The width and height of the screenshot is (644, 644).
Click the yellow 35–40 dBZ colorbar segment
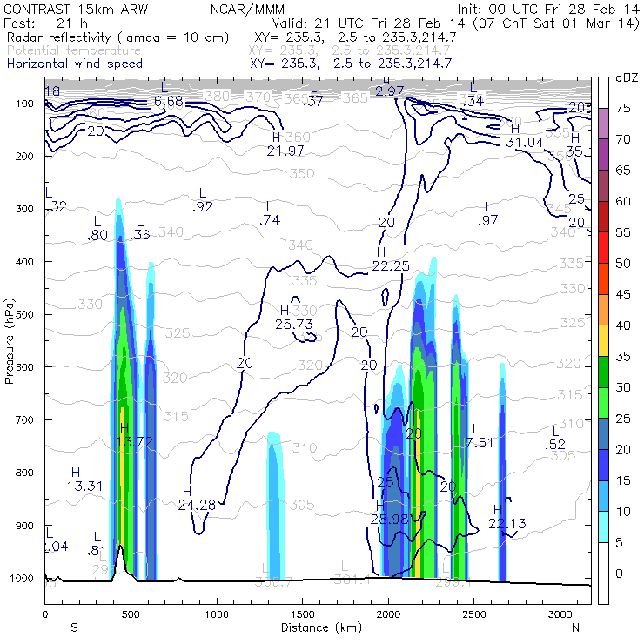click(x=603, y=340)
